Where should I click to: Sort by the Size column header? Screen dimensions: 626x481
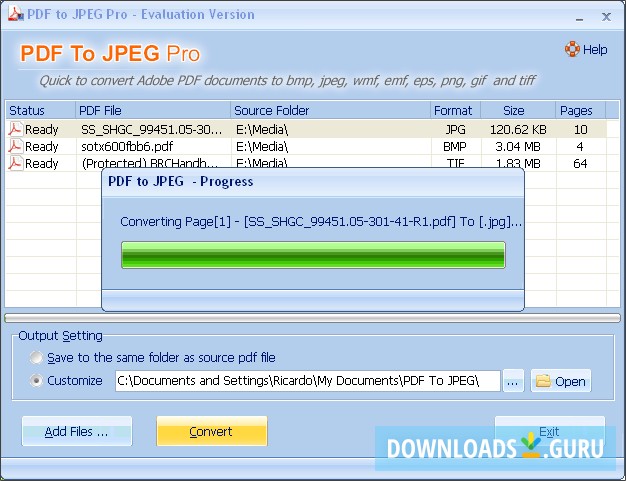518,110
